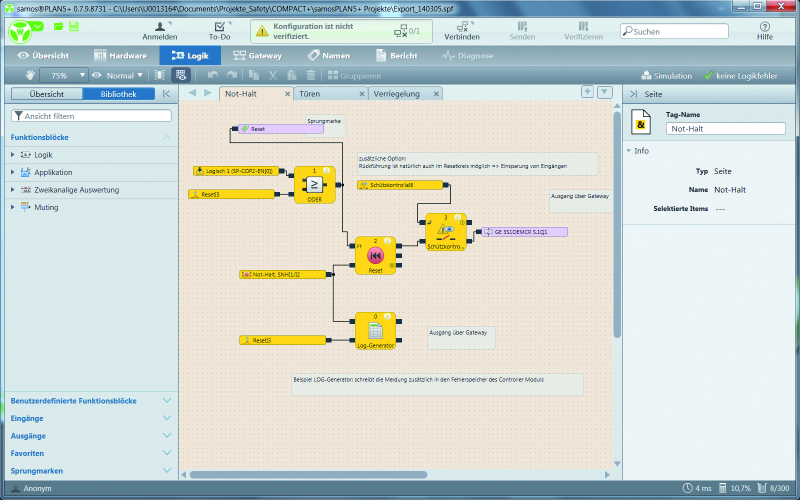This screenshot has width=800, height=500.
Task: Click the Tag-Name input field
Action: pyautogui.click(x=726, y=128)
